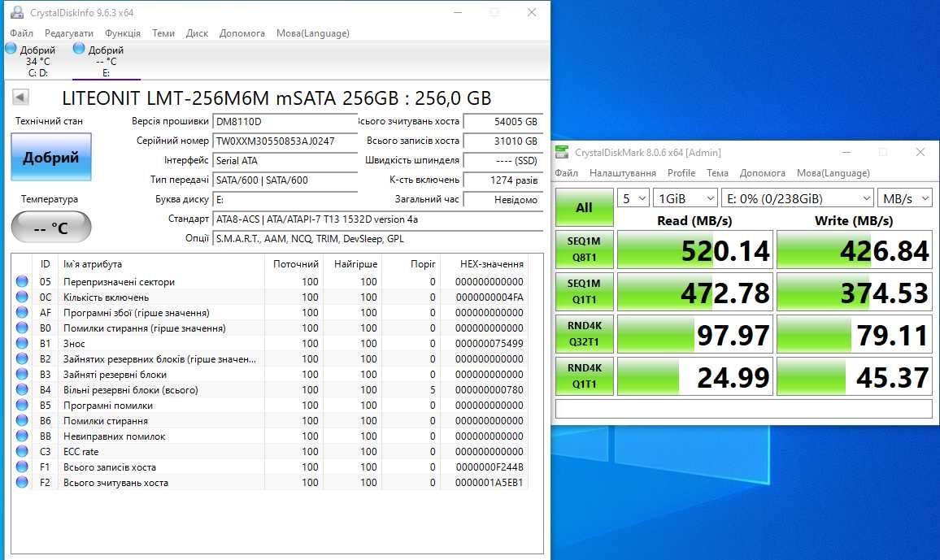Open Функція menu in CrystalDiskInfo
This screenshot has width=940, height=560.
tap(123, 33)
